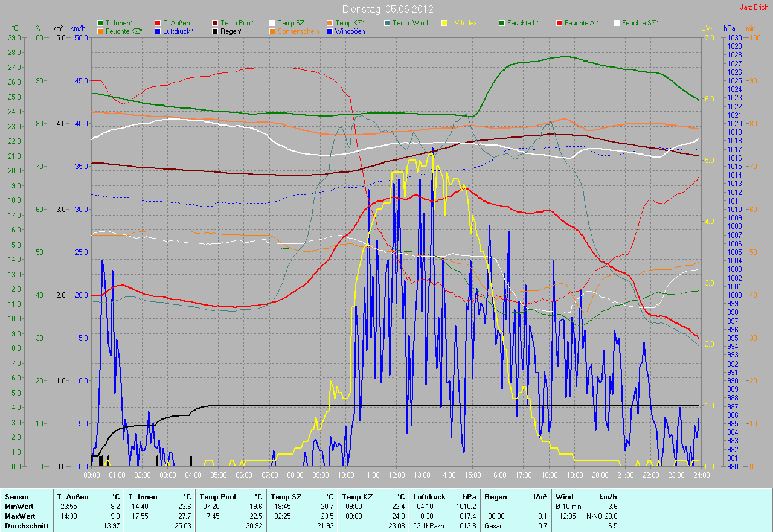The width and height of the screenshot is (773, 532).
Task: Click the Feuchte I. legend label
Action: tap(523, 23)
